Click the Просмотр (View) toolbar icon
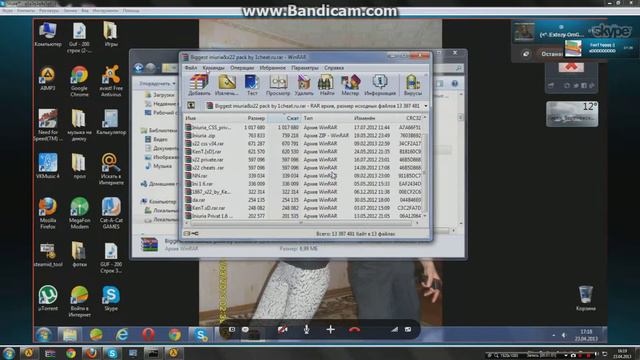Viewport: 640px width, 360px height. coord(278,85)
